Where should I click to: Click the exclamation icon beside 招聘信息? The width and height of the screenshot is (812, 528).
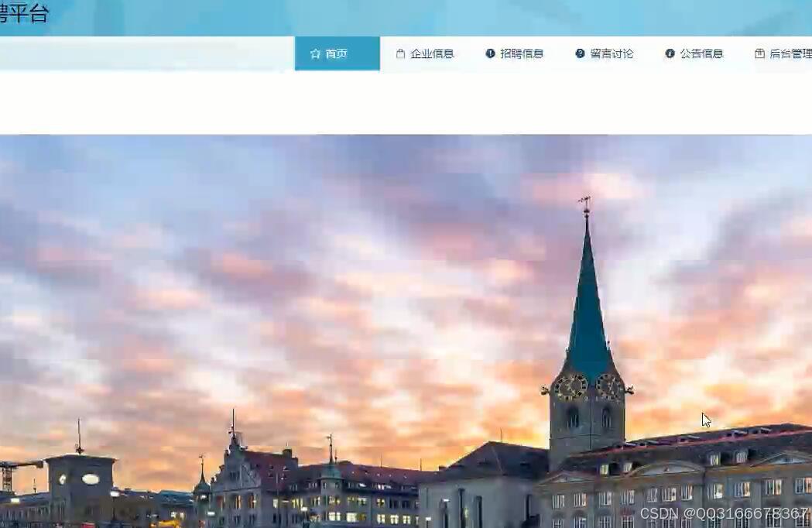490,53
